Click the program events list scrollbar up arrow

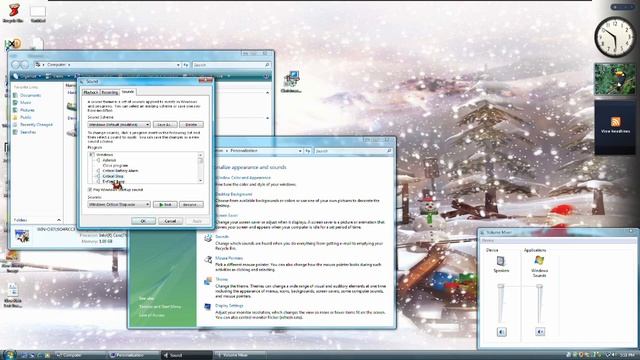point(200,155)
